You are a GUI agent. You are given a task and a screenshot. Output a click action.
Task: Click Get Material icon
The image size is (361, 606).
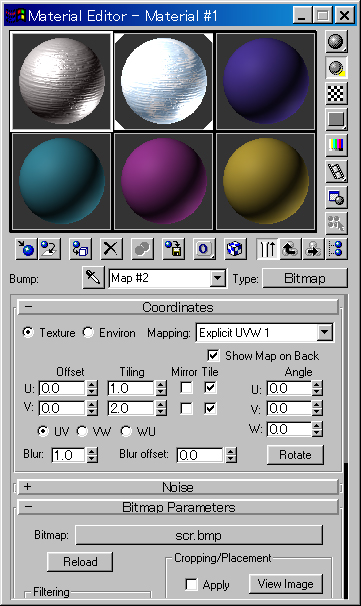(26, 249)
